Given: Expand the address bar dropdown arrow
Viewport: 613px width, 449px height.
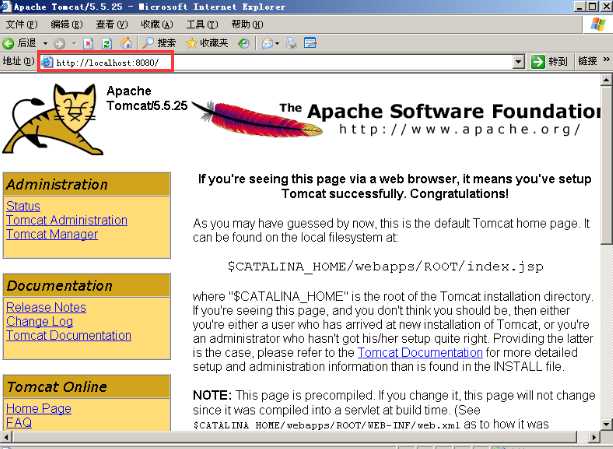Looking at the screenshot, I should (x=518, y=62).
